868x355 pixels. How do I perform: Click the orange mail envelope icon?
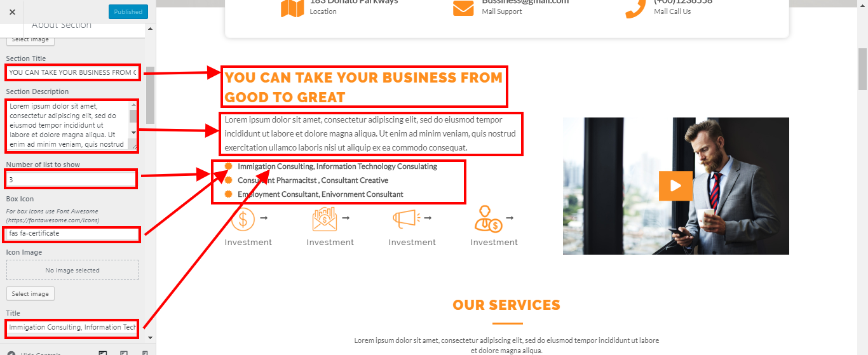pos(464,8)
